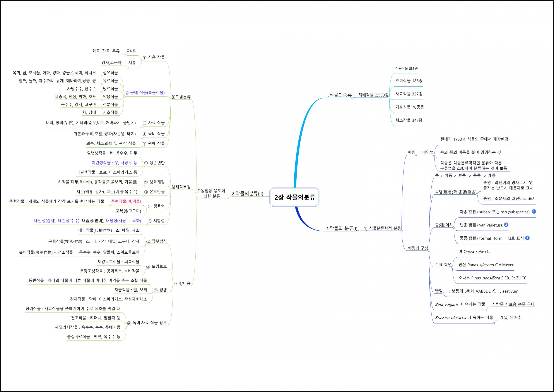
Task: Collapse the 2.작물의분류(II) branch toggle circle
Action: pos(231,197)
